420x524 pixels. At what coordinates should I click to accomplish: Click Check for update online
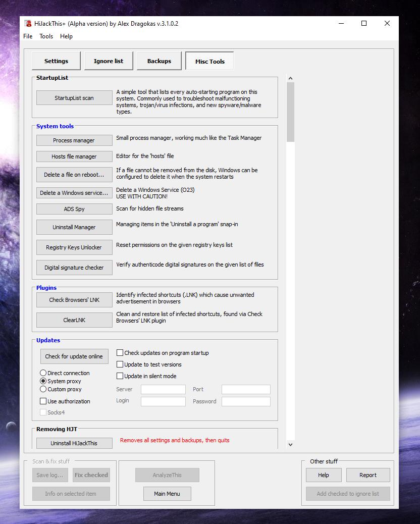(x=74, y=356)
